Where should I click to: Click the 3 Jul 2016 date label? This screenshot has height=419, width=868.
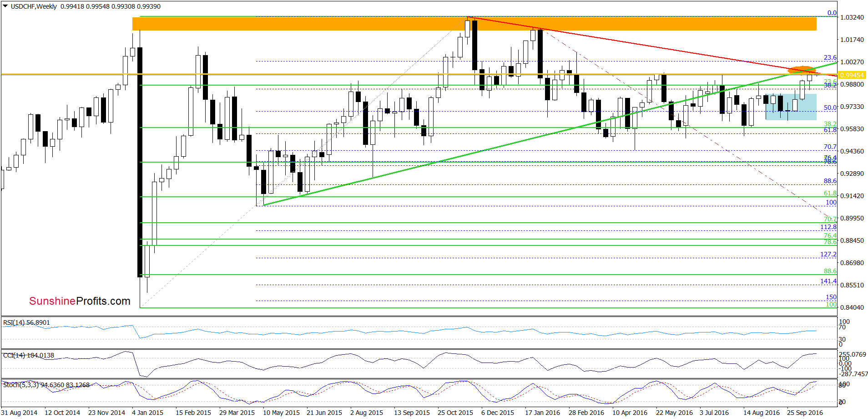pos(714,413)
